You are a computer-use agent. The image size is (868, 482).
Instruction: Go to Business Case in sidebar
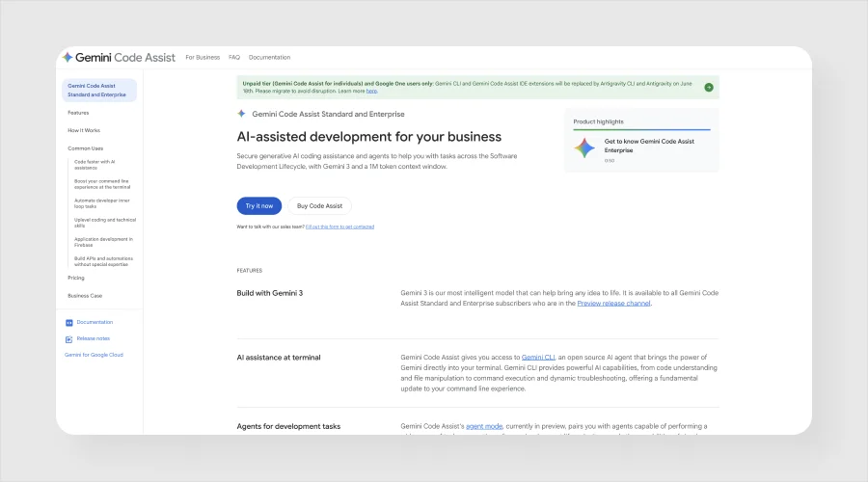tap(85, 296)
